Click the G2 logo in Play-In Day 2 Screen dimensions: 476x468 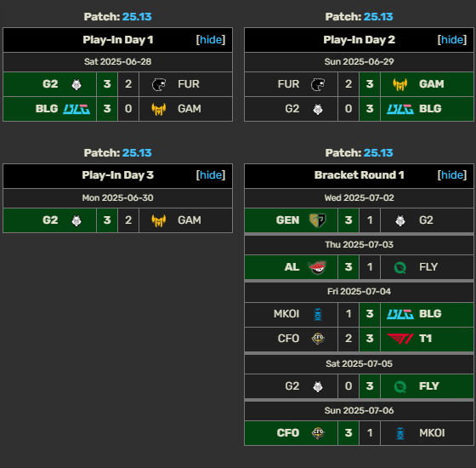[318, 109]
